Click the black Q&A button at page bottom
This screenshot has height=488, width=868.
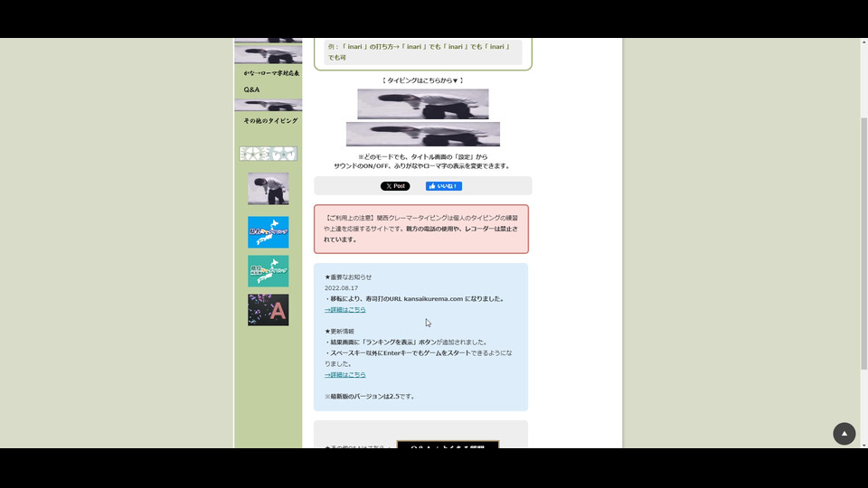tap(448, 445)
